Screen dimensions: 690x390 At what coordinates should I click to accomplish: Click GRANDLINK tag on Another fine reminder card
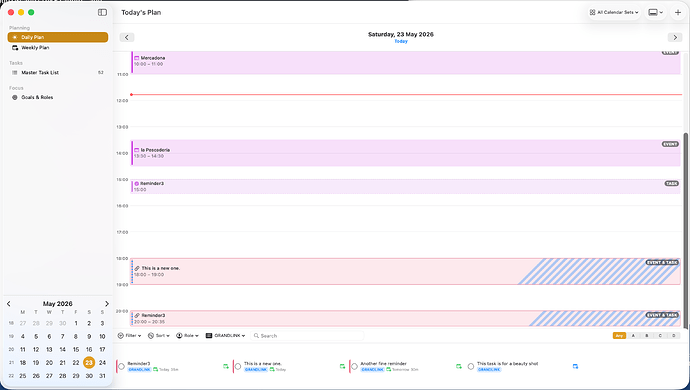click(x=373, y=369)
